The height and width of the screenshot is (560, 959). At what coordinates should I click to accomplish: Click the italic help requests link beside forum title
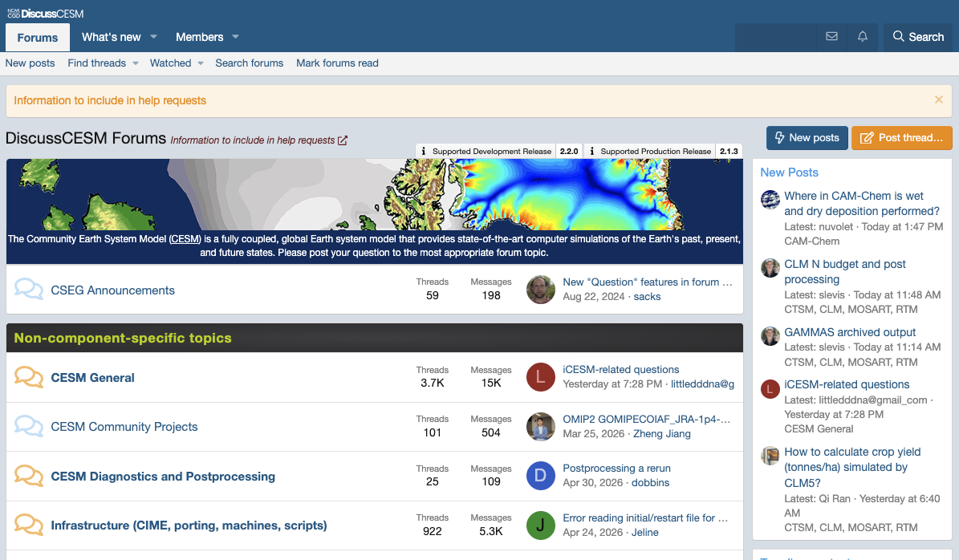(253, 140)
